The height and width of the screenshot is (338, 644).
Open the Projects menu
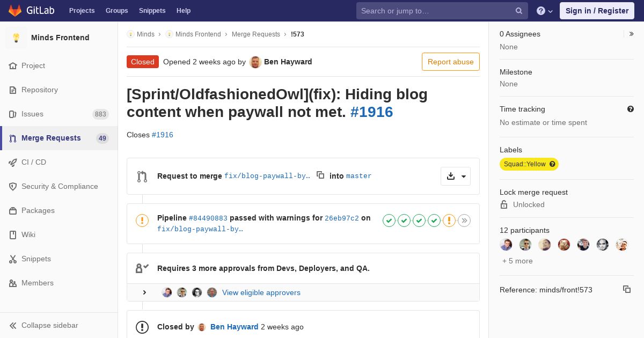point(82,11)
